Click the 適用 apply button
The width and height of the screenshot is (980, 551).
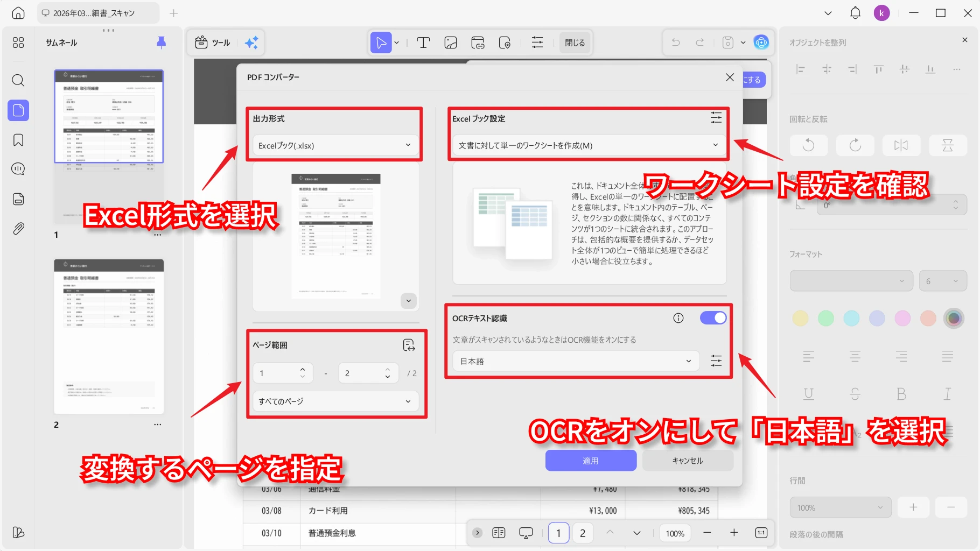591,461
